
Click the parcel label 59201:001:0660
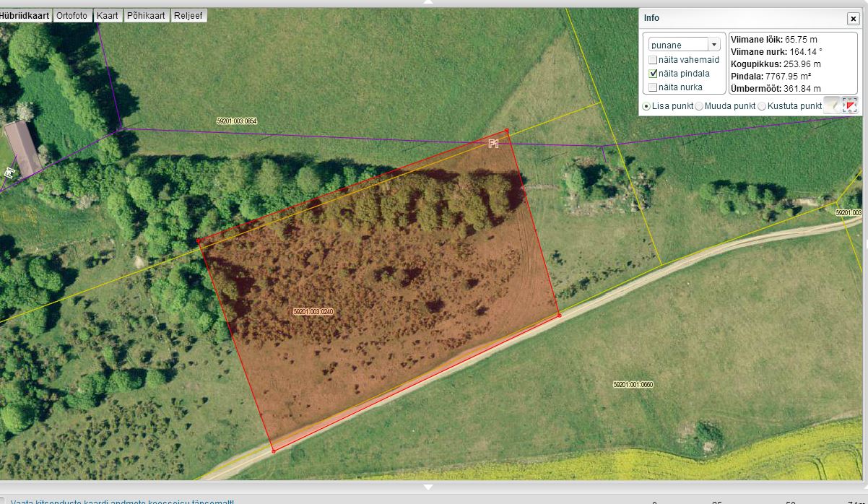633,385
